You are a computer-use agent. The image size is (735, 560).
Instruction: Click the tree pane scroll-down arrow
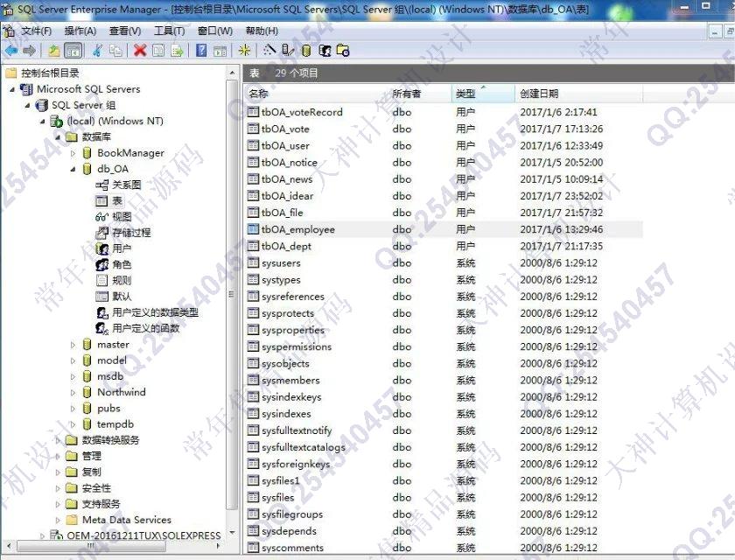tap(232, 533)
